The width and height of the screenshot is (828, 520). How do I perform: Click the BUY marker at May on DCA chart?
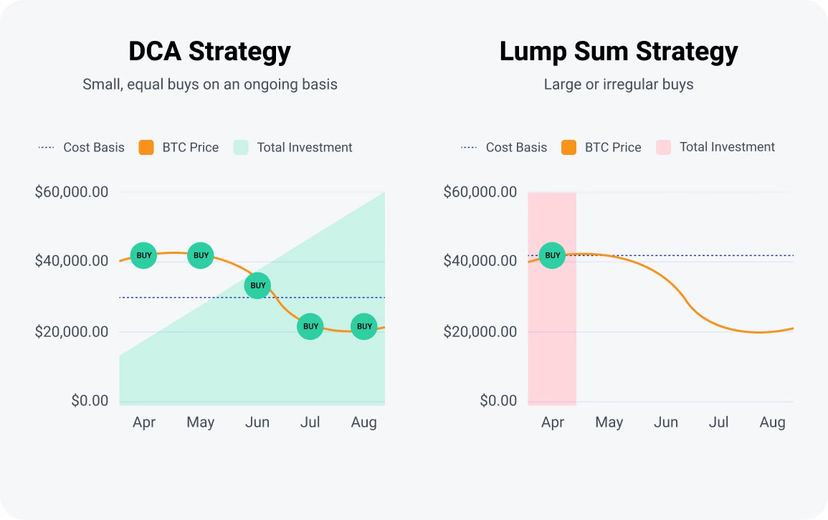tap(201, 256)
